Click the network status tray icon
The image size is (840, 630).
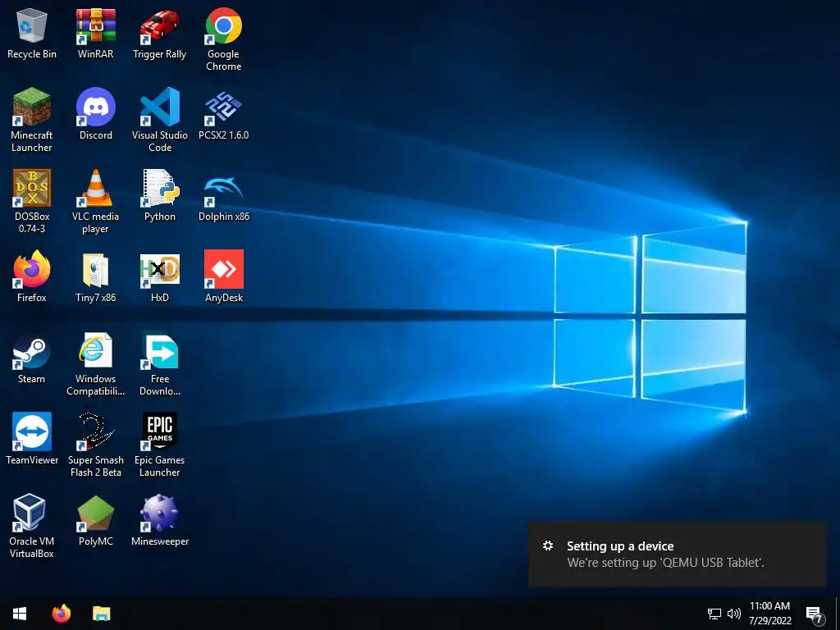pyautogui.click(x=714, y=614)
